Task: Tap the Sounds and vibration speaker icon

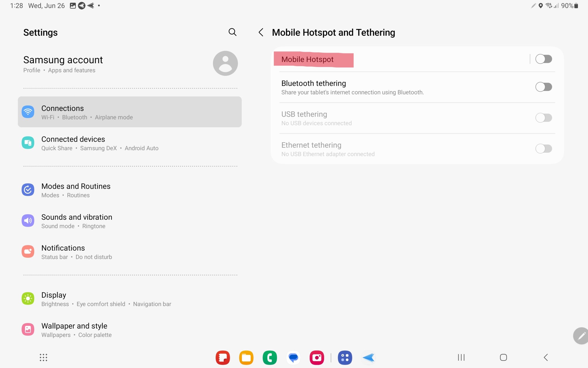Action: 28,221
